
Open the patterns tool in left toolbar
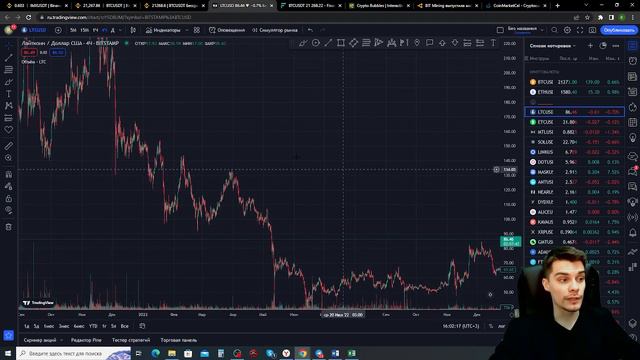[x=9, y=106]
